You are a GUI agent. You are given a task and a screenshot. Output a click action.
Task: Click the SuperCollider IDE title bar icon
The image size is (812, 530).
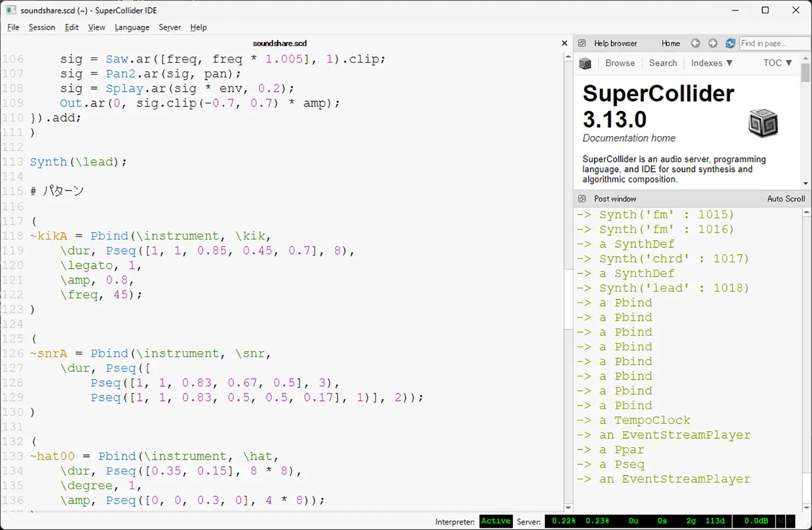(x=10, y=10)
